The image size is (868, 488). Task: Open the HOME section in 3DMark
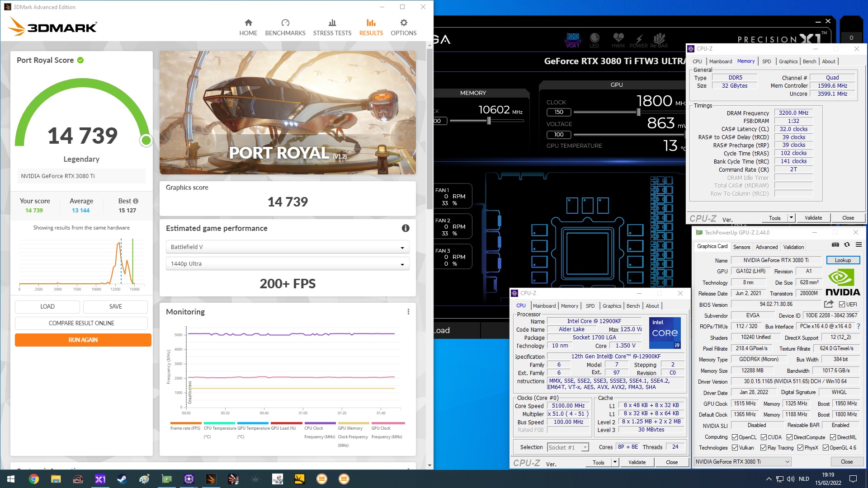pyautogui.click(x=248, y=28)
